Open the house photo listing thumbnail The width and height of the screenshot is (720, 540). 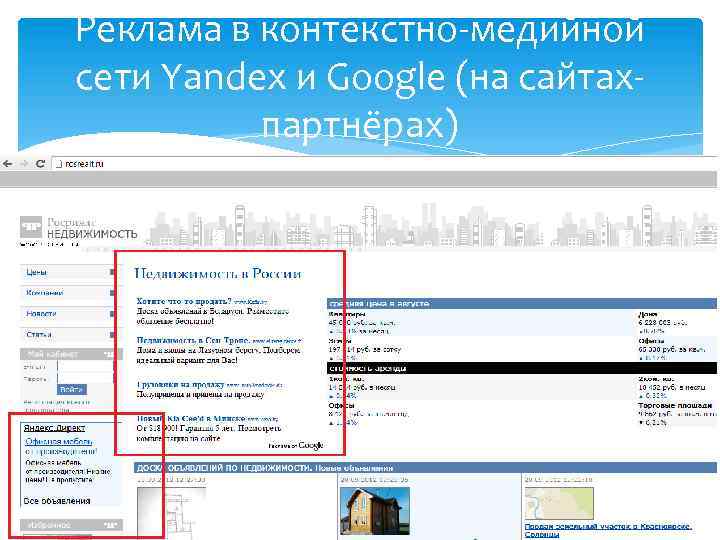tap(375, 511)
